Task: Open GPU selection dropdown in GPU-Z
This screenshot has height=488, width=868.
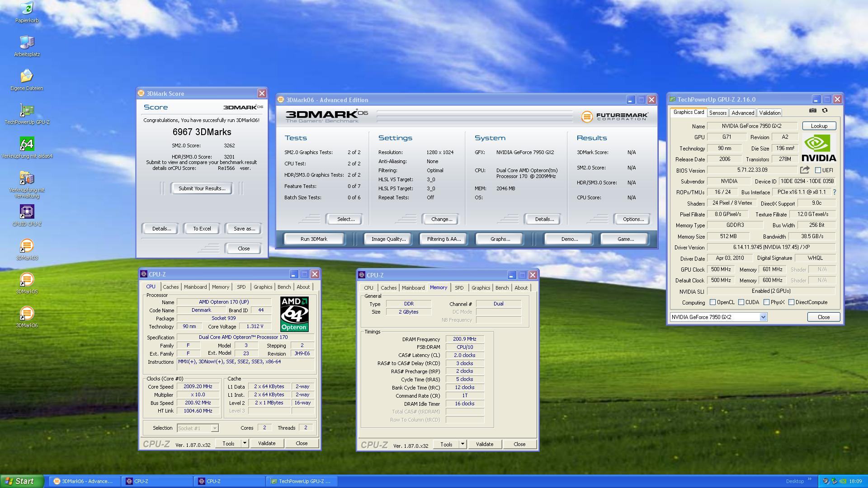Action: click(763, 317)
